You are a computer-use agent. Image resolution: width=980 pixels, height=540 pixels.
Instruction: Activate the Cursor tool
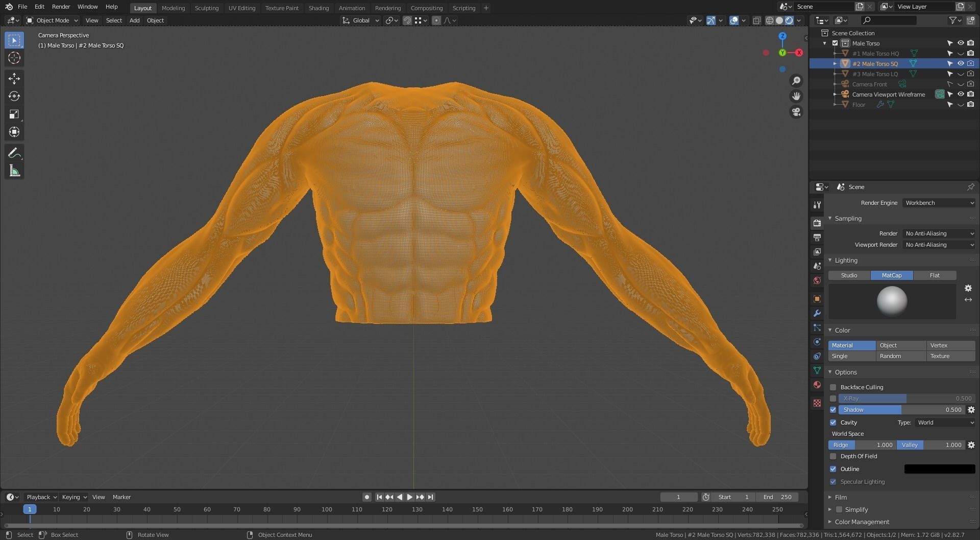[14, 58]
